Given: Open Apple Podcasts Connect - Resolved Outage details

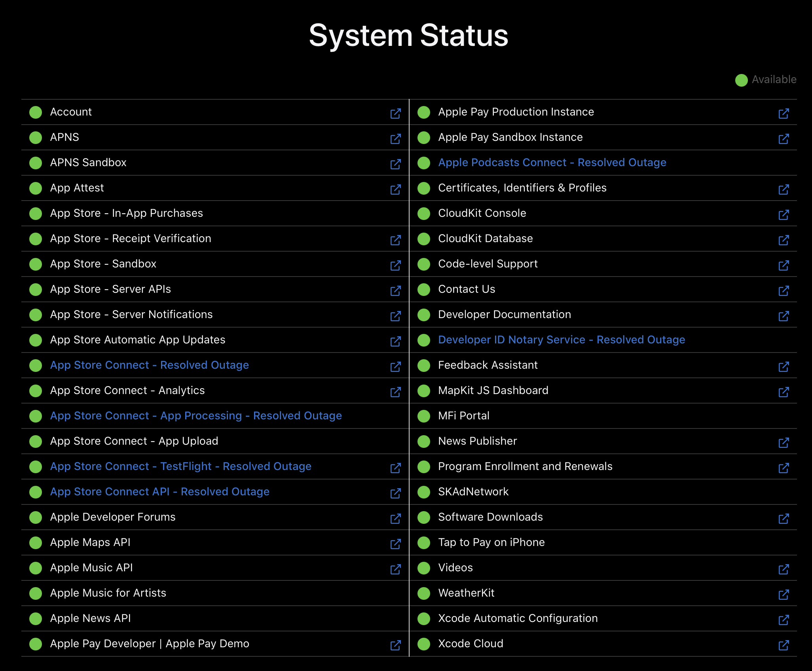Looking at the screenshot, I should click(x=552, y=163).
